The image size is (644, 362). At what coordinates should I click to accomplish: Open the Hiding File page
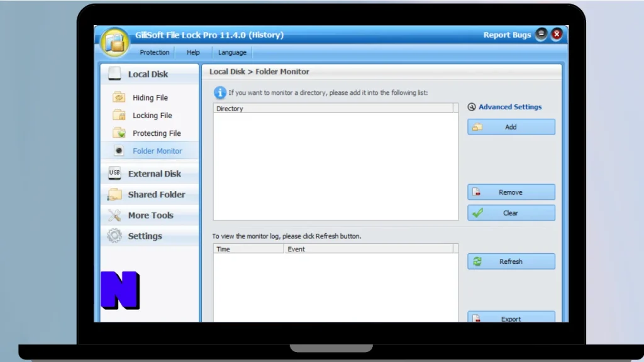[x=150, y=97]
